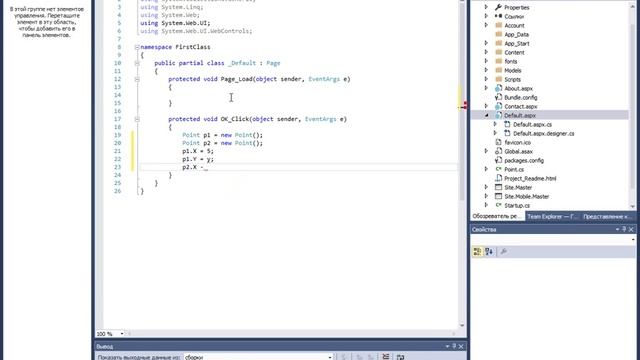Toggle word wrap in Вывод panel toolbar
This screenshot has width=640, height=360.
tap(400, 357)
